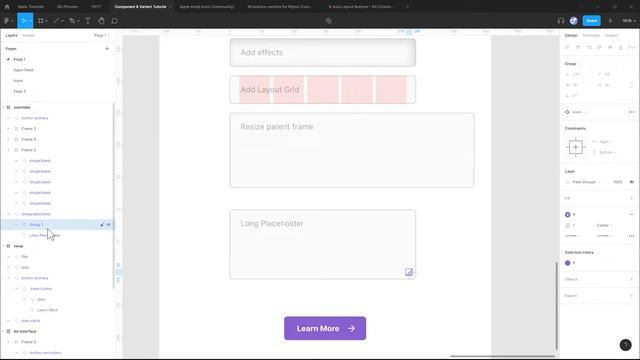The height and width of the screenshot is (360, 640).
Task: Click the help question mark button
Action: click(625, 345)
